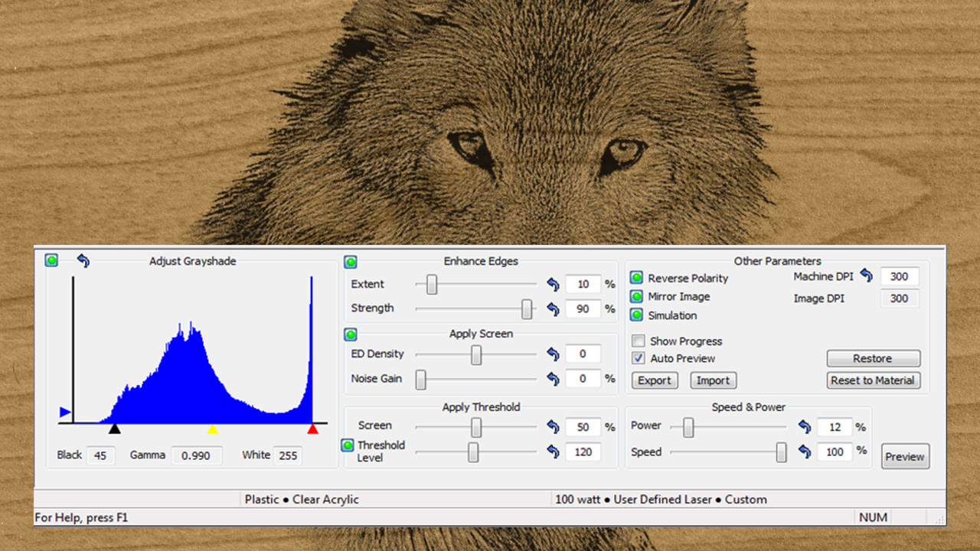Toggle the Threshold Level green indicator
This screenshot has height=551, width=980.
tap(348, 445)
